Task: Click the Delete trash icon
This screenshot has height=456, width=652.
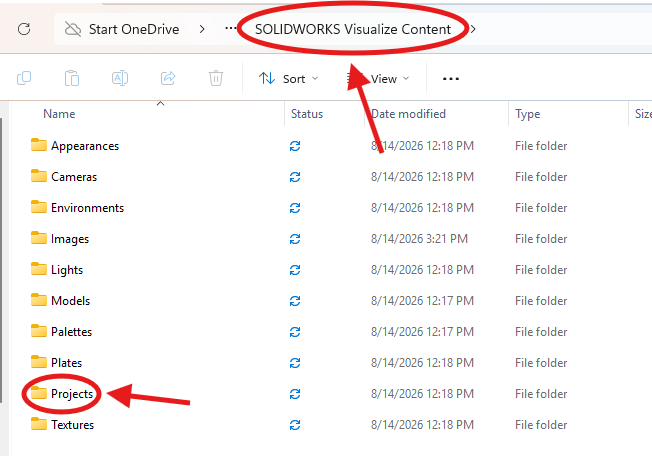Action: click(x=216, y=78)
